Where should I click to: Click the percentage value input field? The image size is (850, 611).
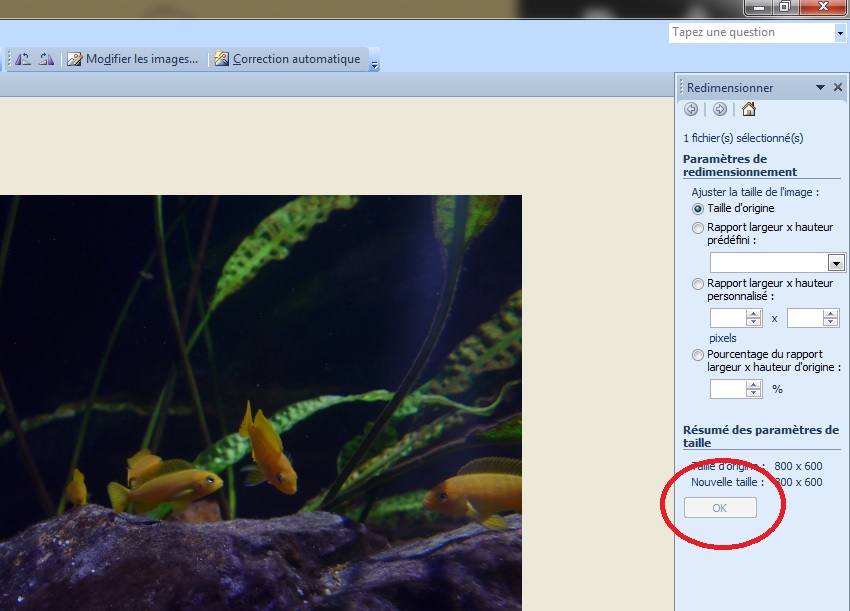(729, 389)
